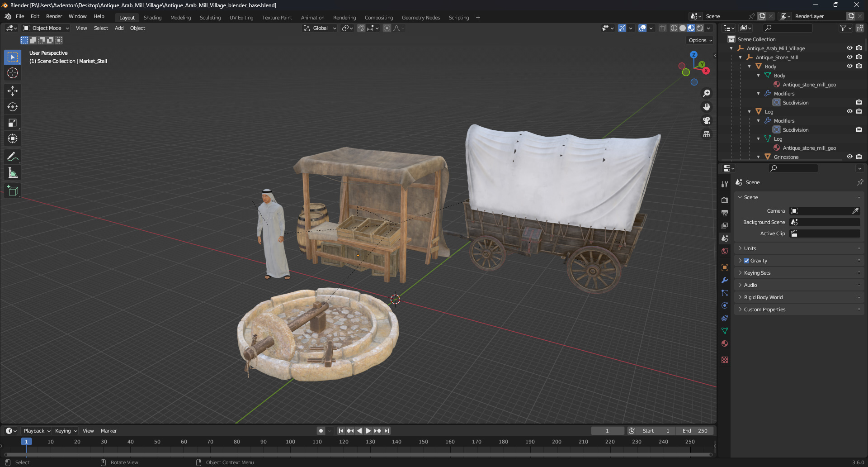The width and height of the screenshot is (868, 467).
Task: Hide the Grindstone object in viewport
Action: 849,157
